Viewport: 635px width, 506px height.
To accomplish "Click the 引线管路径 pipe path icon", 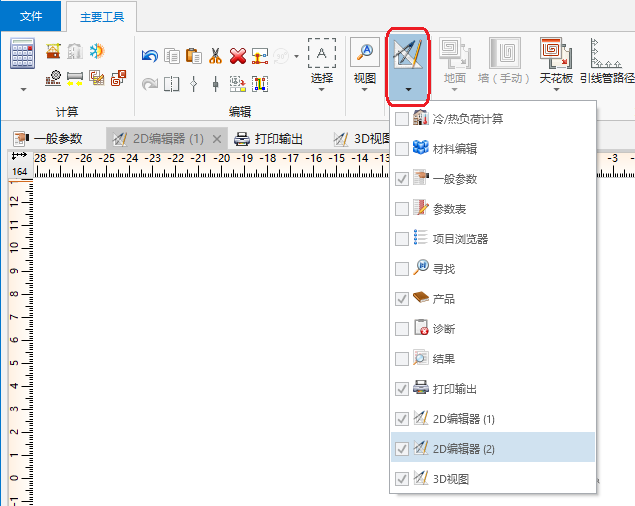I will tap(602, 53).
